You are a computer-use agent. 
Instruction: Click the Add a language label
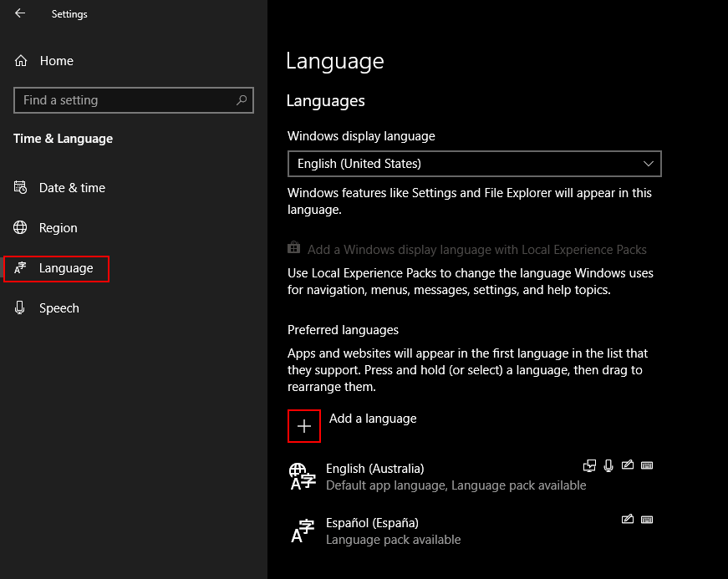click(373, 419)
